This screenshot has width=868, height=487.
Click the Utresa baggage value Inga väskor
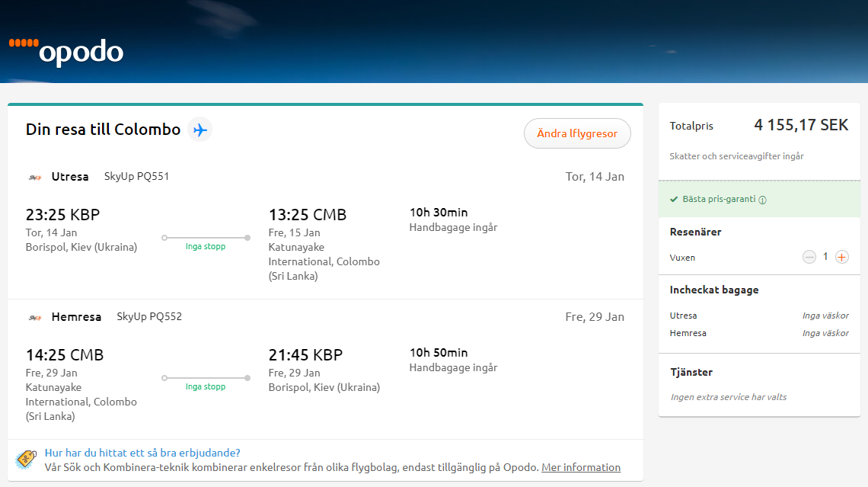coord(825,316)
